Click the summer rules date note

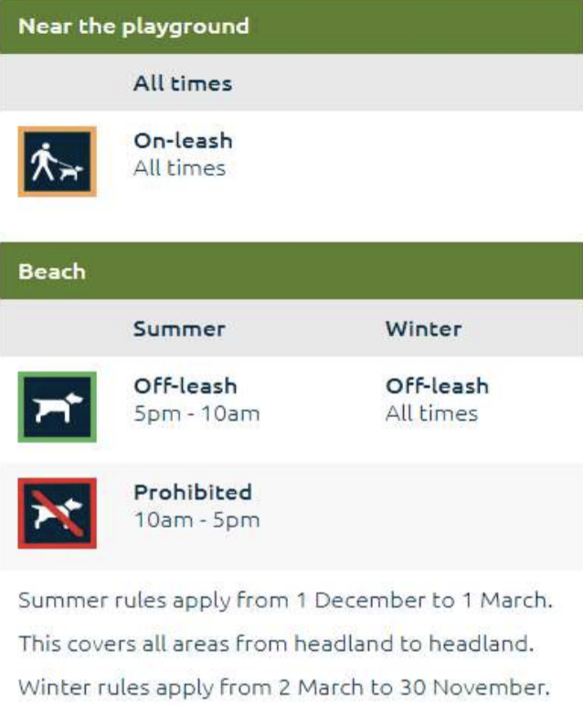[285, 600]
